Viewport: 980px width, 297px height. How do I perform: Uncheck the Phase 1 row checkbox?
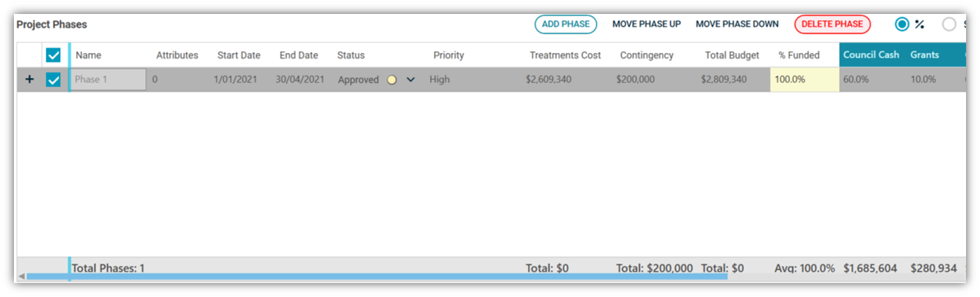(54, 79)
